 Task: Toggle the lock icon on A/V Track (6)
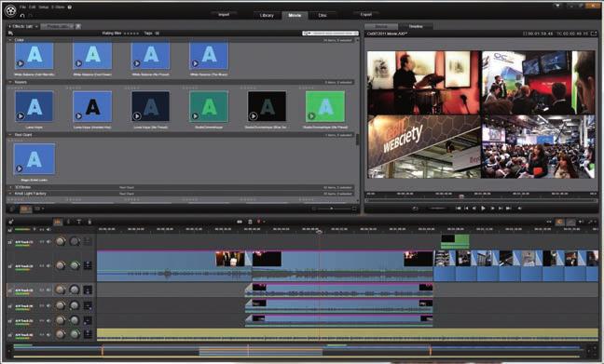click(x=10, y=335)
